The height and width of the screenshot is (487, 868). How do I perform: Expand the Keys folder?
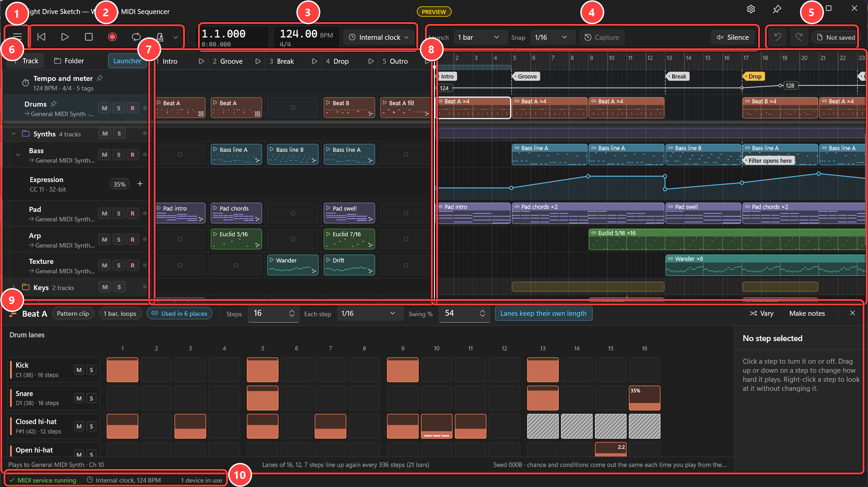[14, 287]
